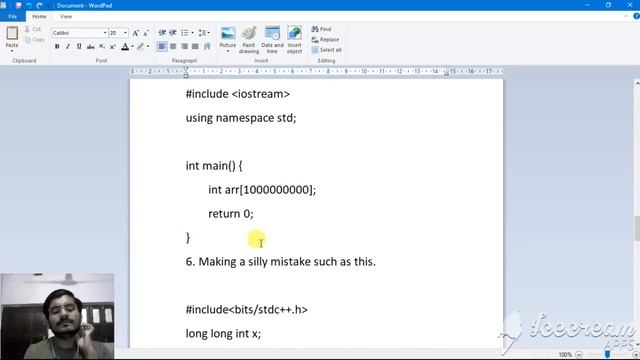Click the Copy button
640x360 pixels.
[34, 40]
